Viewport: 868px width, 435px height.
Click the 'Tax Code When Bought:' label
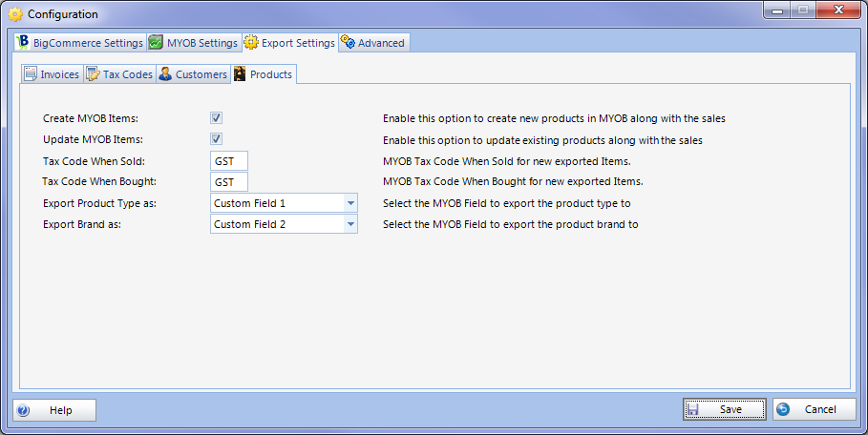(x=99, y=181)
